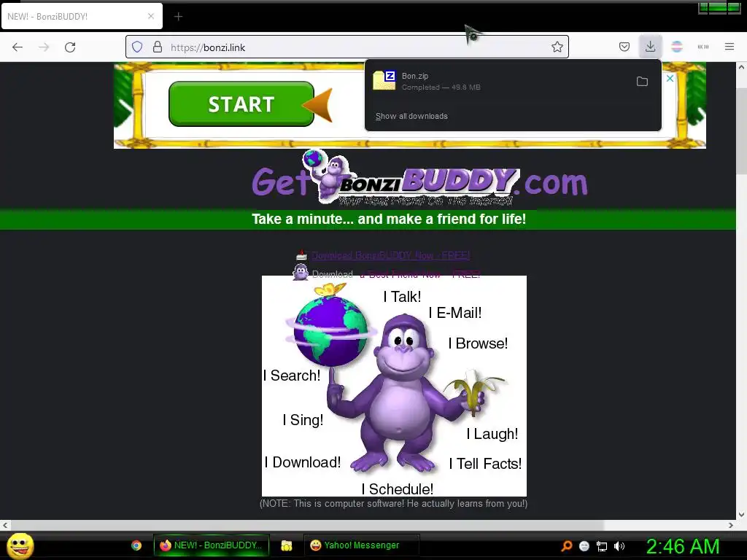Click the page scrollbar down arrow
Image resolution: width=747 pixels, height=560 pixels.
[x=741, y=514]
